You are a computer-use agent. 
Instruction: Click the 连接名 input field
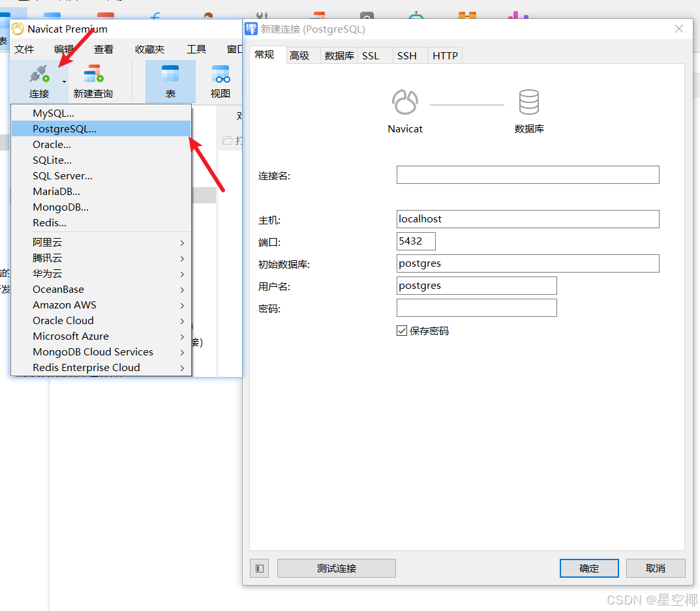coord(528,175)
